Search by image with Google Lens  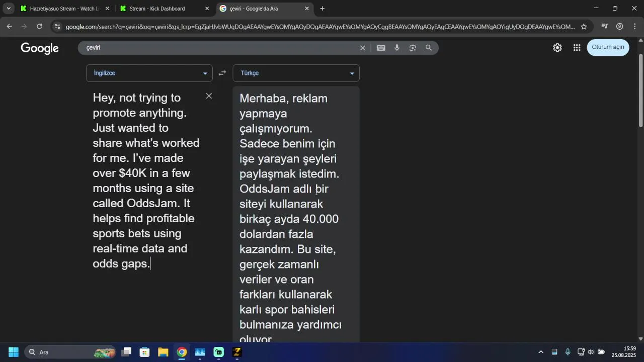(x=413, y=48)
